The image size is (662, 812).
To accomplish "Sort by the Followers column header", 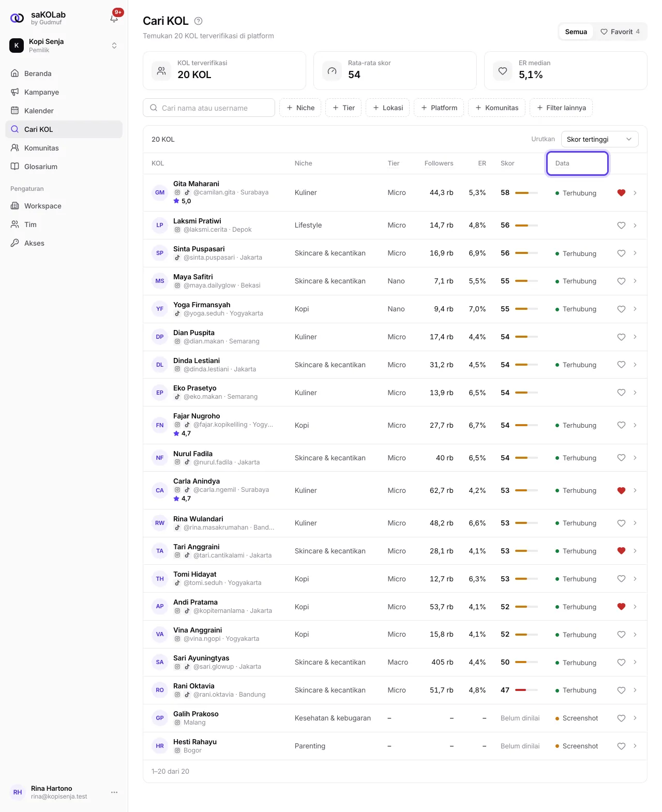I will (439, 163).
